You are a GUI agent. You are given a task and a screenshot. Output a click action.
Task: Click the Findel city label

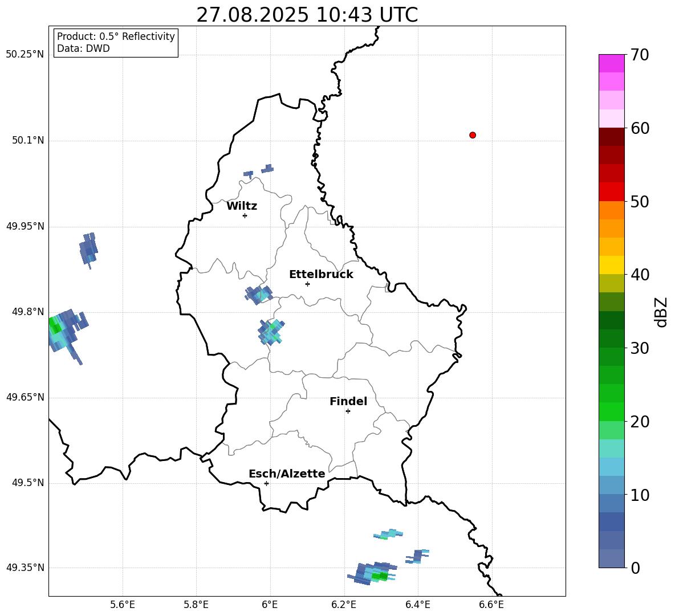348,401
